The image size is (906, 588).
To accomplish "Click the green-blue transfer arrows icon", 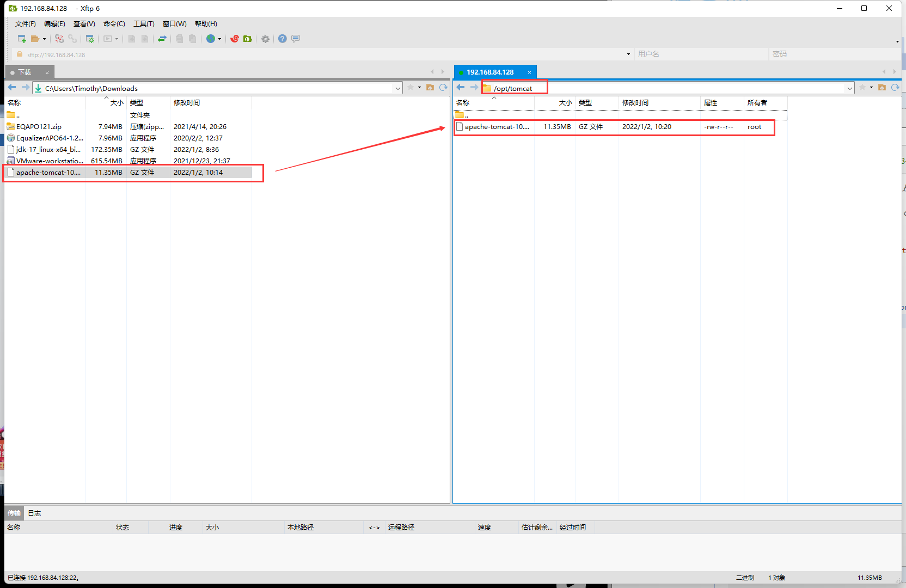I will (x=162, y=39).
